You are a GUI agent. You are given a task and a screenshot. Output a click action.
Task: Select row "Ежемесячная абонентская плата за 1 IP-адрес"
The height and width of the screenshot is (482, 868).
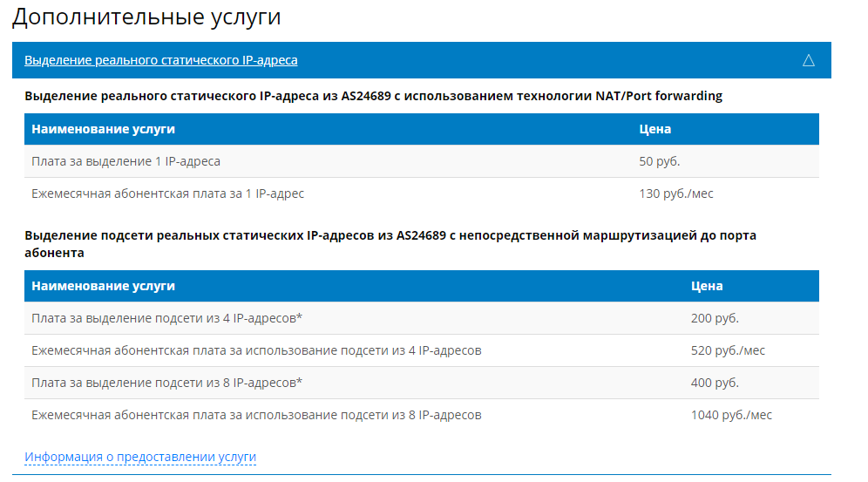tap(421, 193)
